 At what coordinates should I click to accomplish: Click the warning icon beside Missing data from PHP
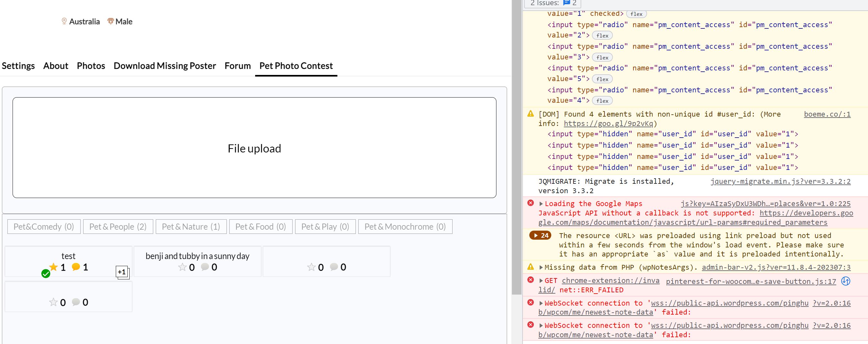(x=531, y=267)
